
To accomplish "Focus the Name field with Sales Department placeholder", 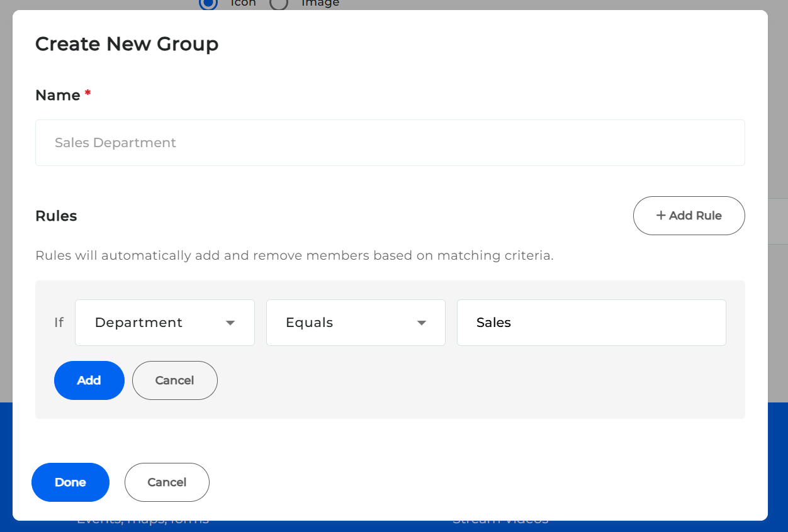I will pos(390,143).
